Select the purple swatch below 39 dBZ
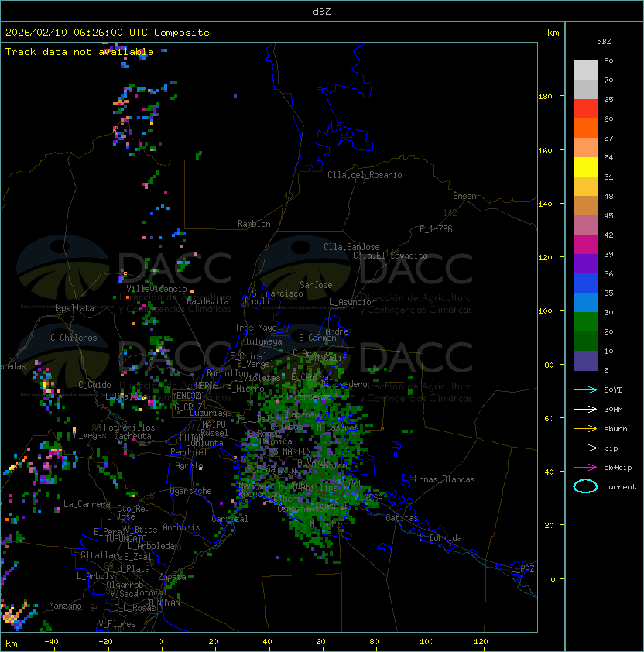Screen dimensions: 644x652 (585, 263)
